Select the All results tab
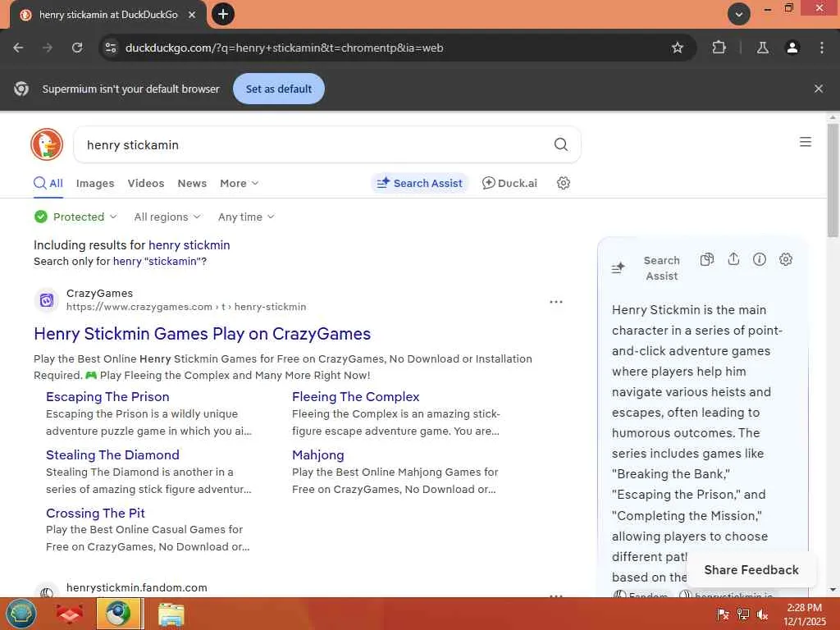840x630 pixels. (48, 183)
